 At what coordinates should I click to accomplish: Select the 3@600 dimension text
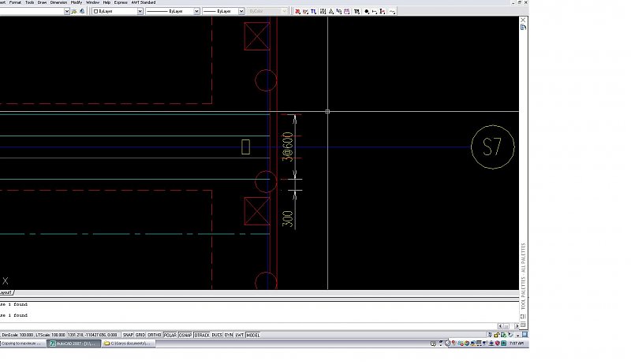pyautogui.click(x=287, y=147)
